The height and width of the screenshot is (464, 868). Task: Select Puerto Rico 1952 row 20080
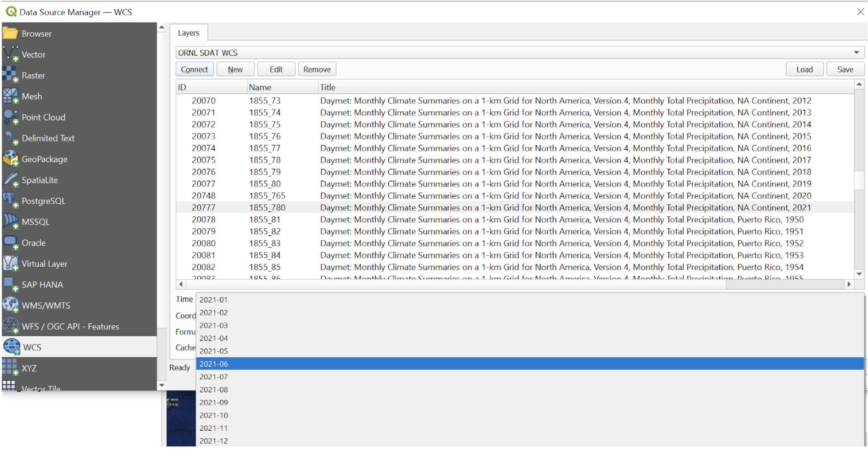point(515,243)
